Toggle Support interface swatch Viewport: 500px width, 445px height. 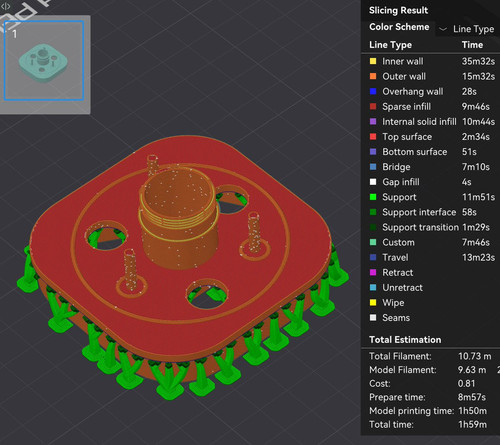(x=373, y=212)
